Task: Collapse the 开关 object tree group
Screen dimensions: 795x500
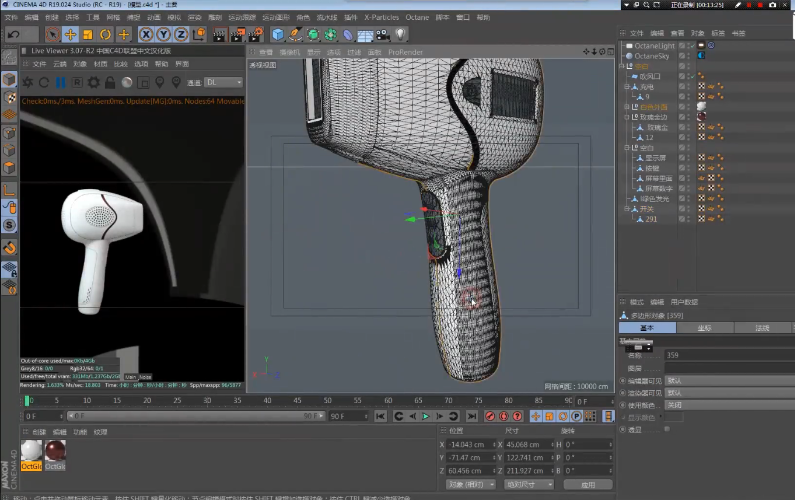Action: pyautogui.click(x=627, y=209)
